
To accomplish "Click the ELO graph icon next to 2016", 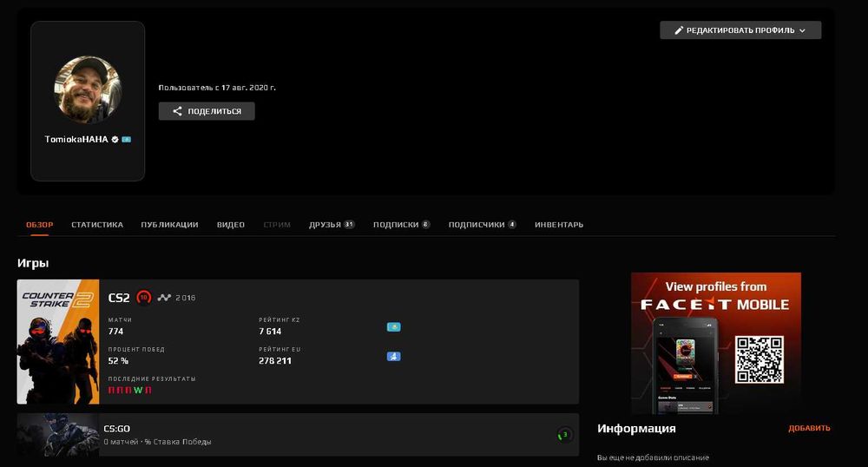I will pyautogui.click(x=164, y=298).
